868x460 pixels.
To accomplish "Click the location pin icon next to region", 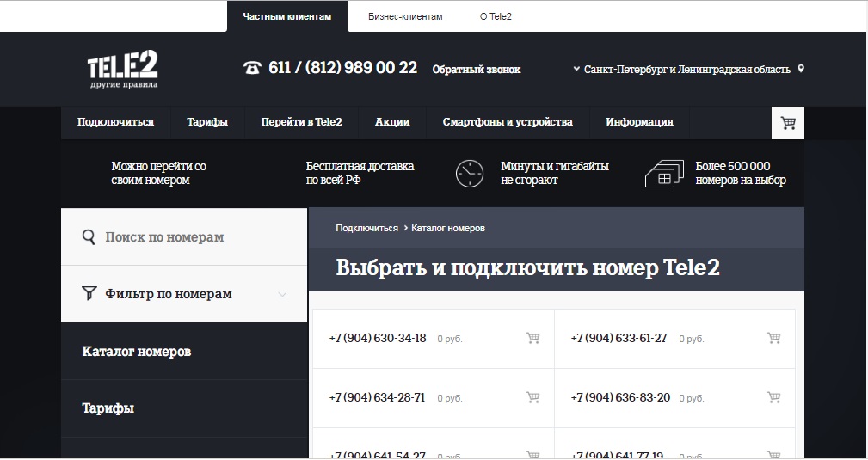I will point(800,69).
